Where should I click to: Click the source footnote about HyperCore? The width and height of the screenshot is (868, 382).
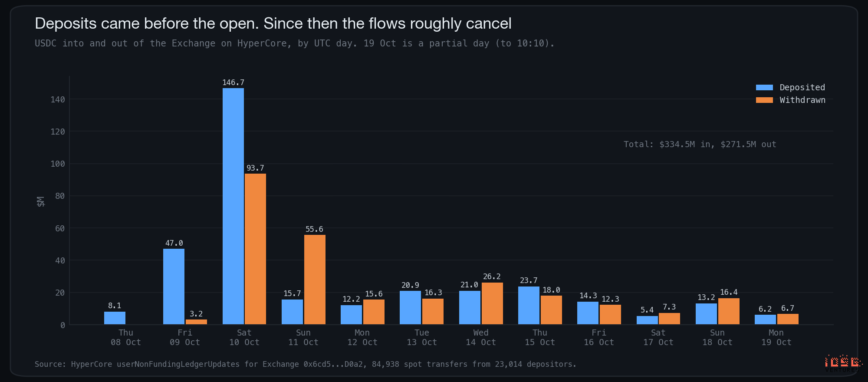tap(306, 364)
